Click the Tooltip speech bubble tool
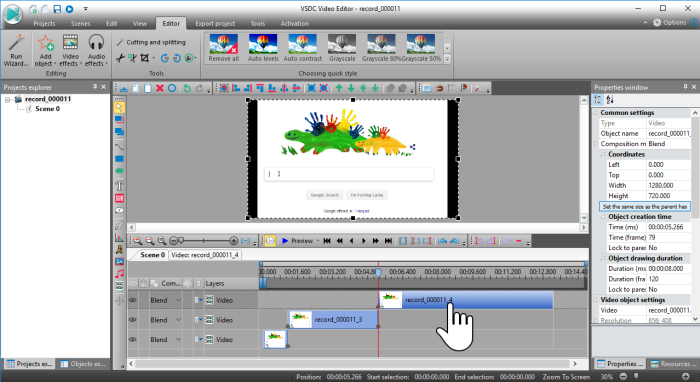This screenshot has height=382, width=700. (x=119, y=210)
